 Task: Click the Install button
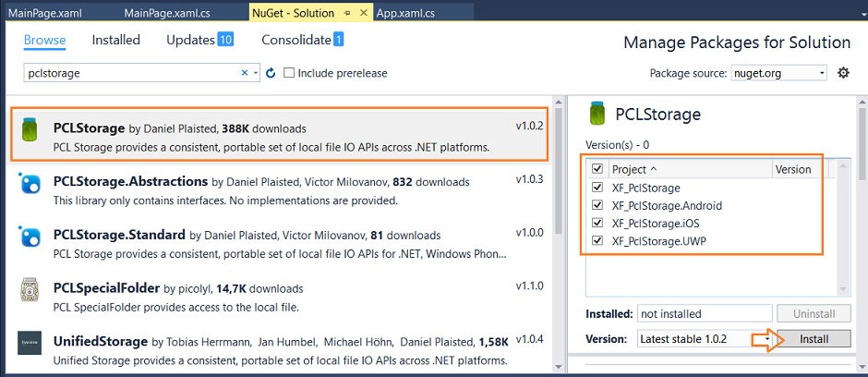(x=814, y=339)
